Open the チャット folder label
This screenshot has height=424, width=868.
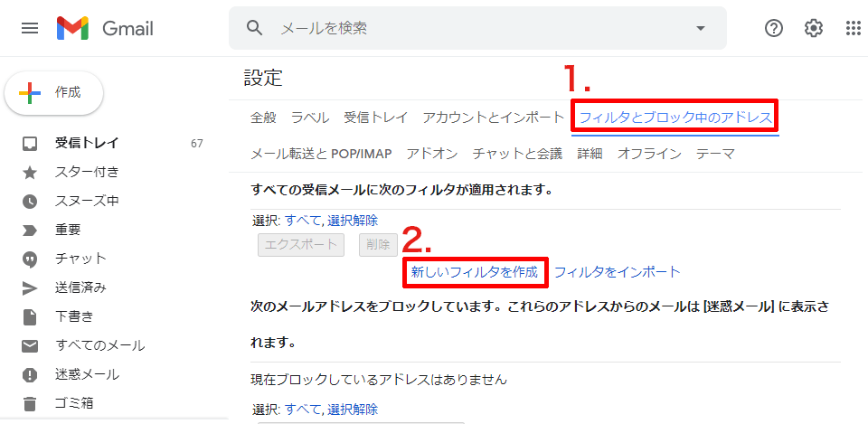pos(80,259)
